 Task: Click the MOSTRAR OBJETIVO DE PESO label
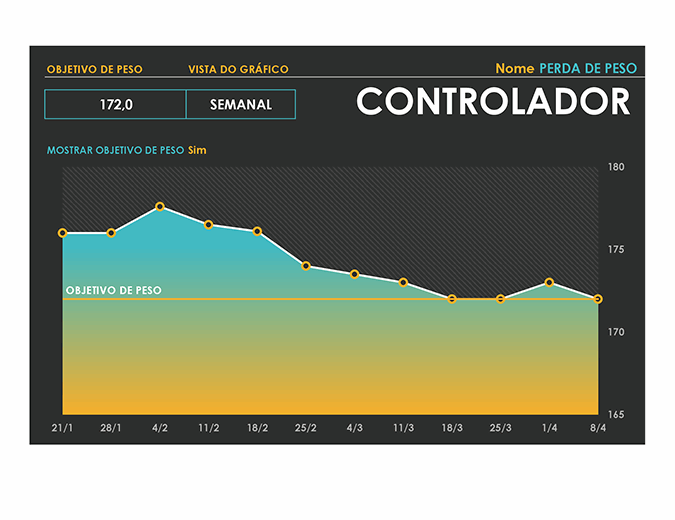(x=115, y=150)
